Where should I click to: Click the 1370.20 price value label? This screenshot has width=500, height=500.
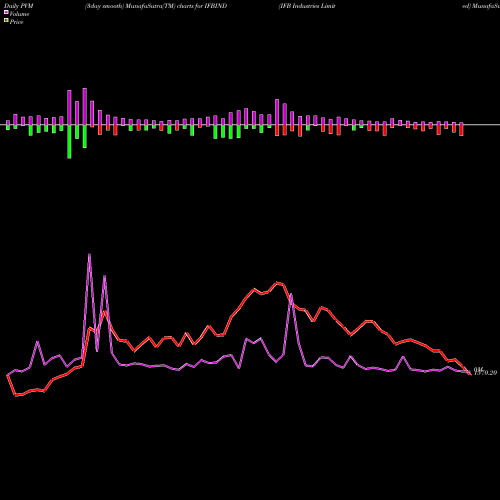485,373
